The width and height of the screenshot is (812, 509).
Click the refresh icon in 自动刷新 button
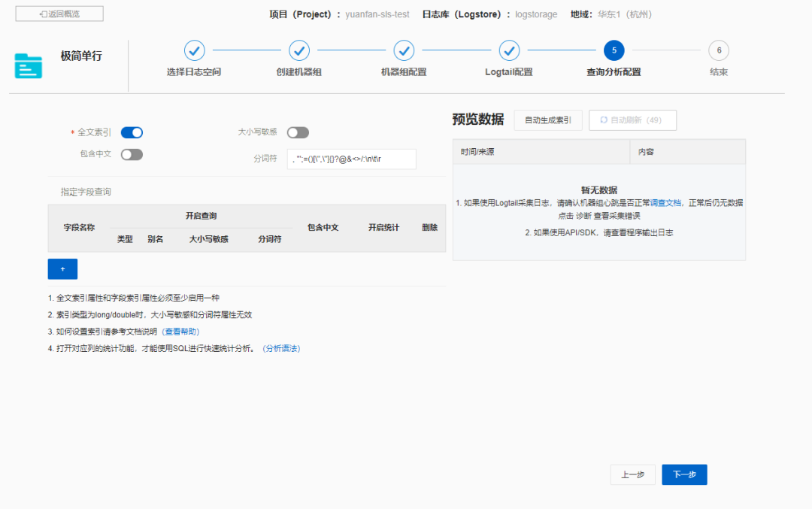pyautogui.click(x=604, y=120)
